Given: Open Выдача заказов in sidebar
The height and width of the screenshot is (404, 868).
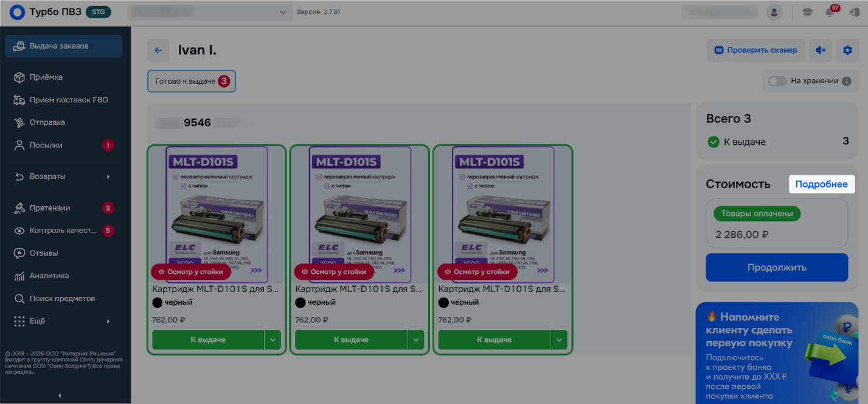Looking at the screenshot, I should (x=64, y=46).
